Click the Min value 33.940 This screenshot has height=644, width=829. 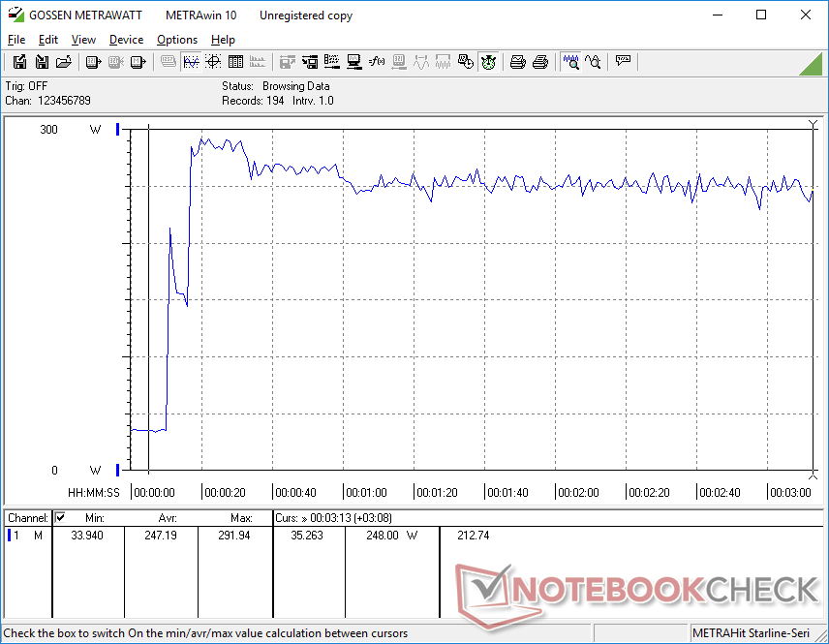[x=87, y=536]
